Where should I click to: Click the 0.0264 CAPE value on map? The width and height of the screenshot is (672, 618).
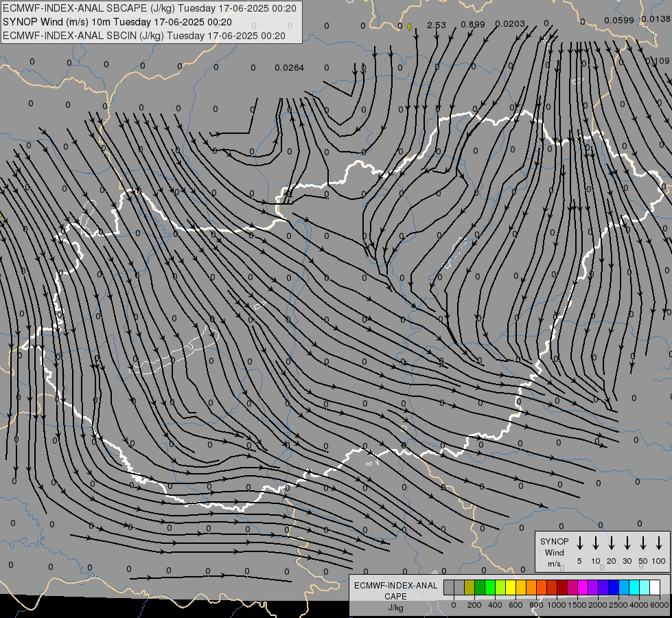click(289, 68)
